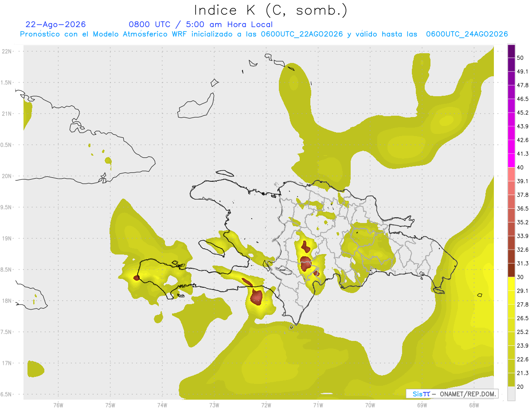Pick the olive swatch between 20 and 21.3

511,380
